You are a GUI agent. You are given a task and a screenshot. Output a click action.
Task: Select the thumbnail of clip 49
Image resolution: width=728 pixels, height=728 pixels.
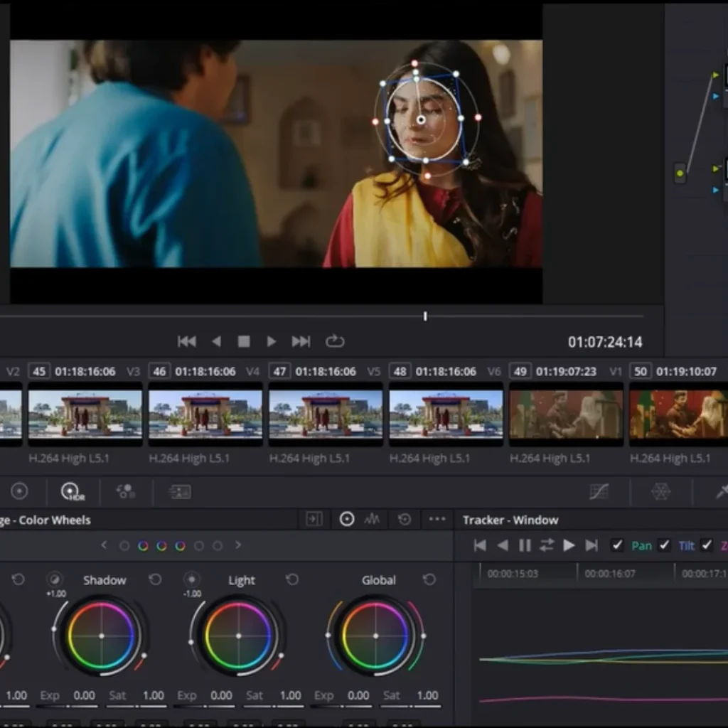click(x=565, y=413)
